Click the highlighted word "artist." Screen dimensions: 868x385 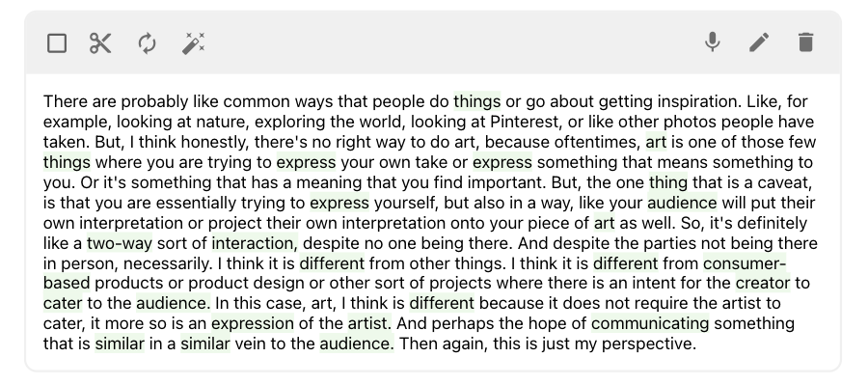pyautogui.click(x=369, y=323)
